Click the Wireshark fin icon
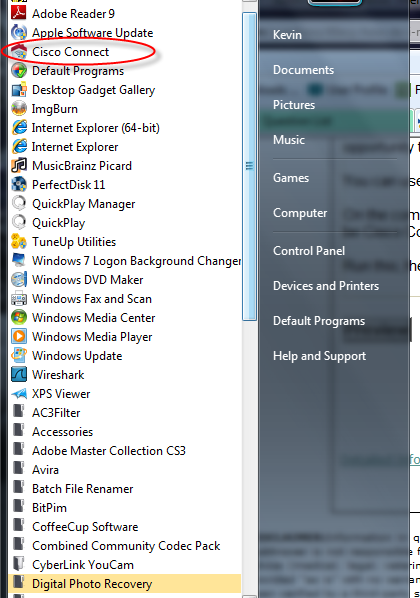Viewport: 420px width, 598px height. click(18, 375)
